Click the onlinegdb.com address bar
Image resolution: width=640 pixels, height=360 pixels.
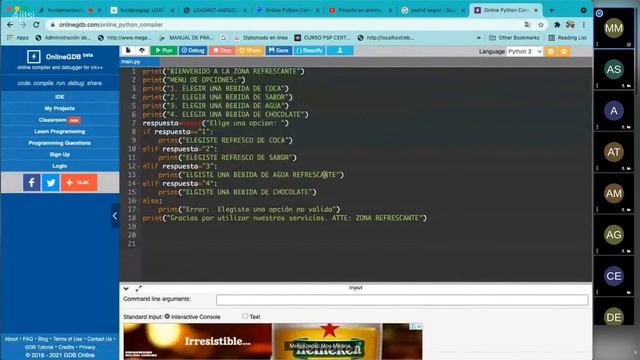coord(286,25)
